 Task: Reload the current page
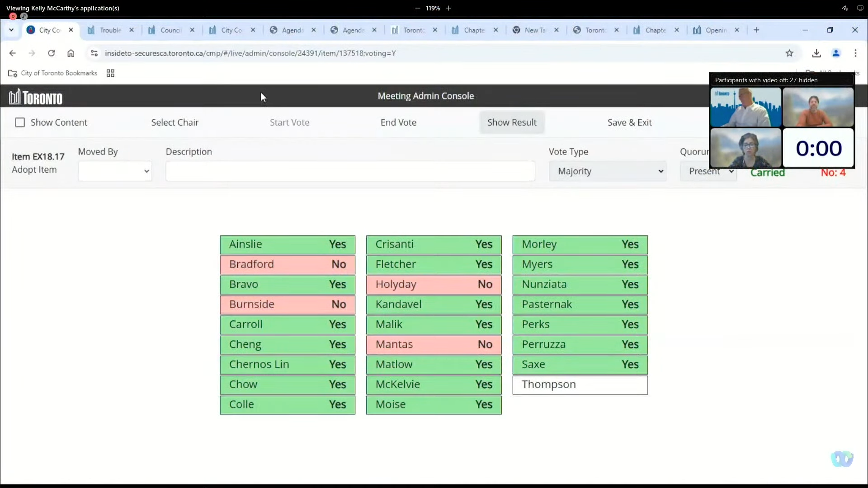[x=51, y=53]
